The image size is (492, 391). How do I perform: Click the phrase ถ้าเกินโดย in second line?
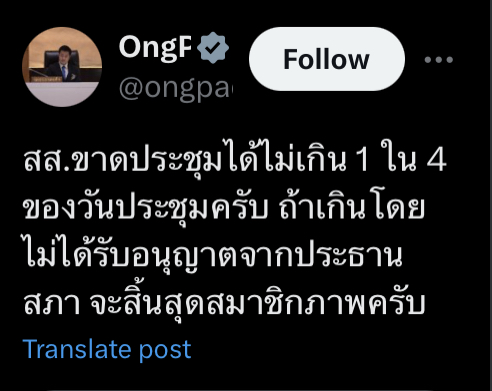[x=352, y=207]
